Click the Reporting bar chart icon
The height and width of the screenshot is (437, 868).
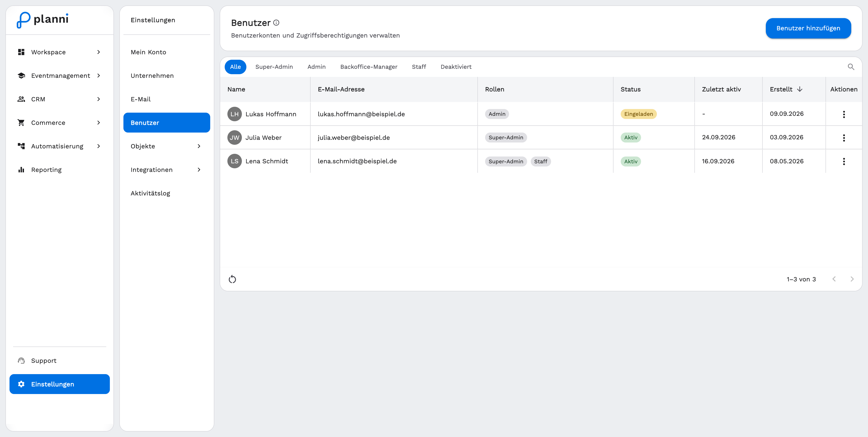(21, 170)
